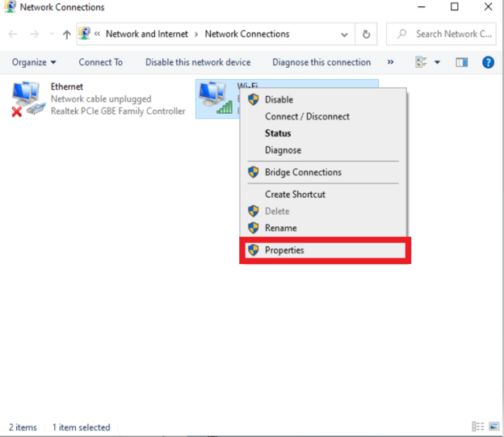Switch to large icons view in status bar
Image resolution: width=504 pixels, height=437 pixels.
pyautogui.click(x=493, y=426)
